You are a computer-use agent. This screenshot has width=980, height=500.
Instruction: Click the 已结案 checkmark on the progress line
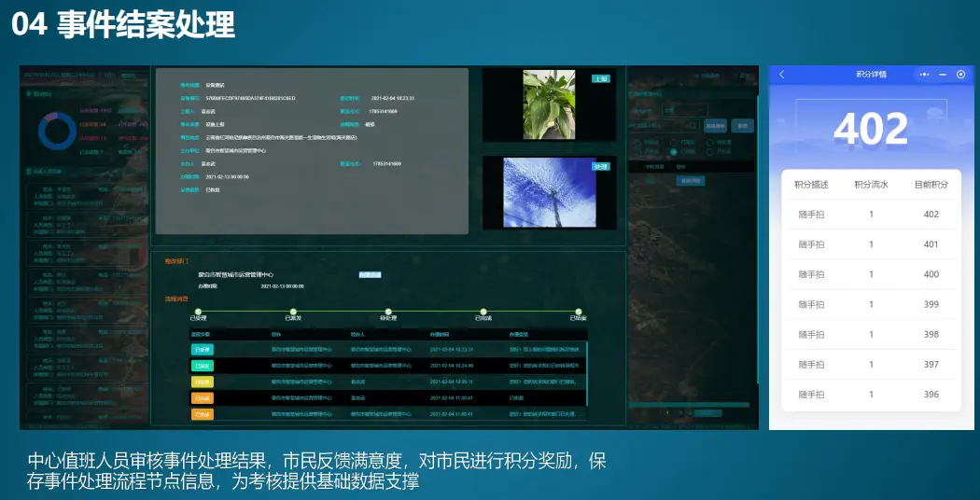pyautogui.click(x=579, y=312)
